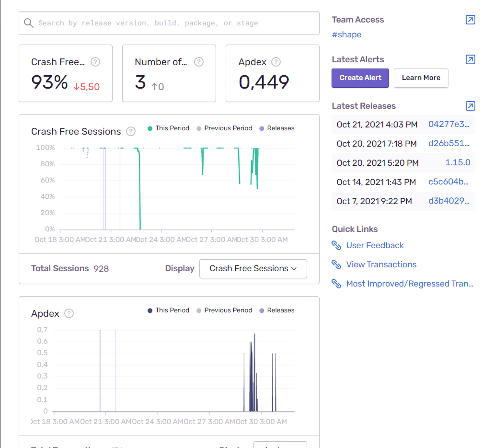Screen dimensions: 482x448
Task: Toggle the This Period legend on Crash Free chart
Action: point(168,128)
